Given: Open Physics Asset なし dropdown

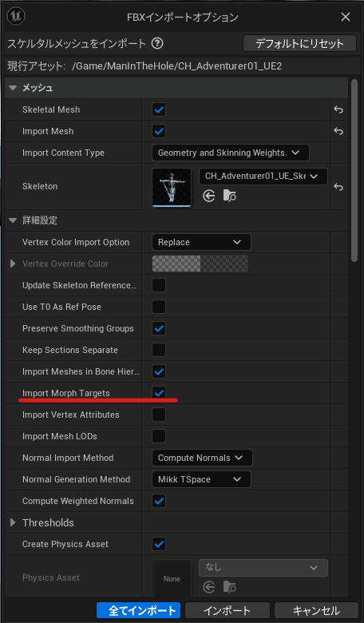Looking at the screenshot, I should 263,568.
